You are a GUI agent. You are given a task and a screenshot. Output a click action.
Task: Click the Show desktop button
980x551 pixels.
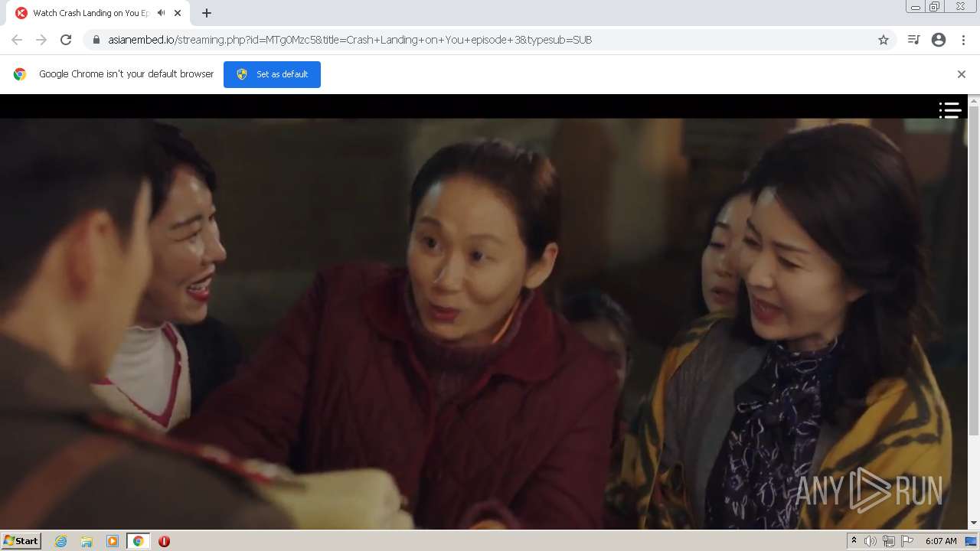click(971, 541)
